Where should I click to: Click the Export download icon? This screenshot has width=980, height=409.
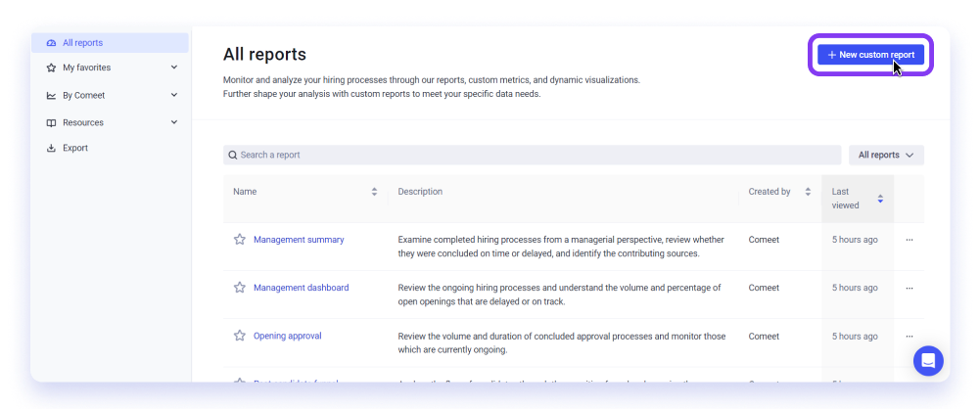pyautogui.click(x=51, y=148)
